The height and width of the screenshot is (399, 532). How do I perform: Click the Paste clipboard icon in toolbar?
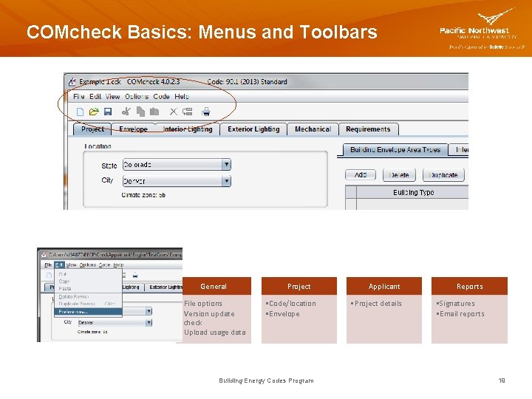(x=154, y=112)
